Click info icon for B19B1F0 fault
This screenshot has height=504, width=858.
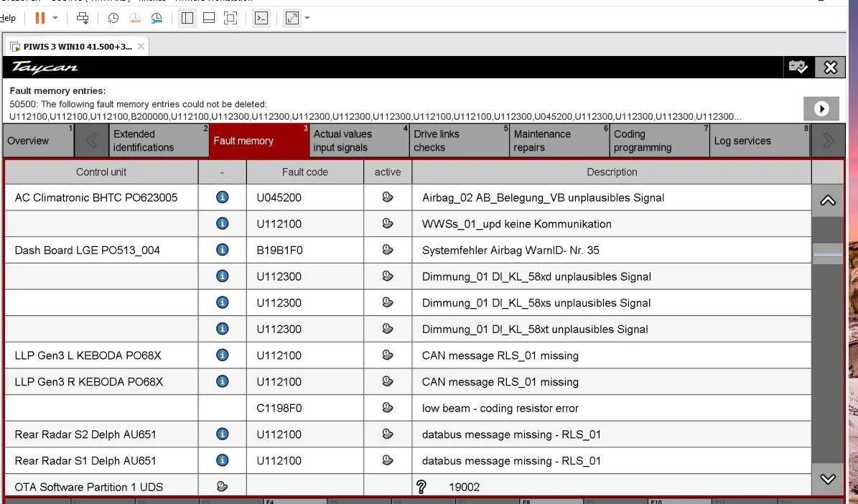coord(222,250)
